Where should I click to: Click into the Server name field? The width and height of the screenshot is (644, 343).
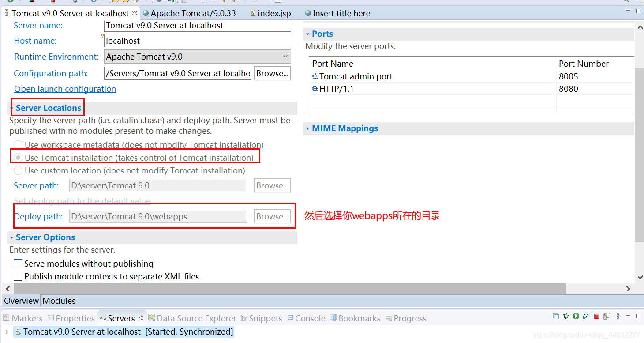coord(198,25)
